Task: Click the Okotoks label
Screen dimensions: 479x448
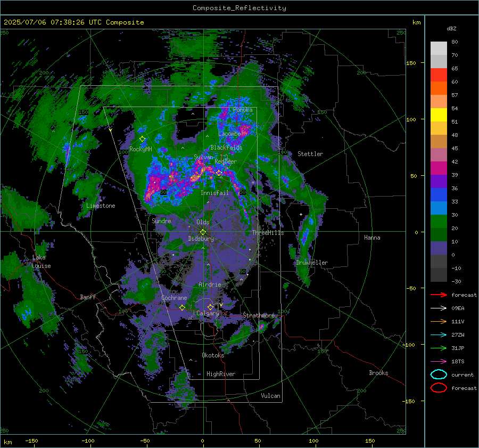Action: [x=213, y=355]
